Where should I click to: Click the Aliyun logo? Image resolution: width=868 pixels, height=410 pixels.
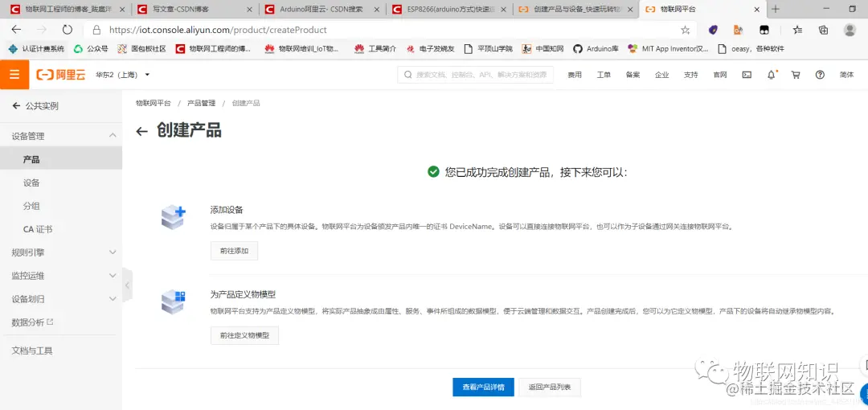(x=61, y=75)
